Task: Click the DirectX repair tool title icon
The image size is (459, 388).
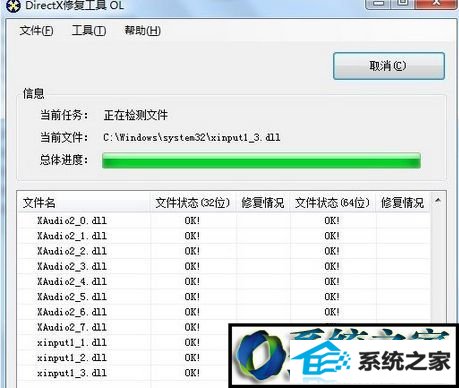Action: point(13,5)
